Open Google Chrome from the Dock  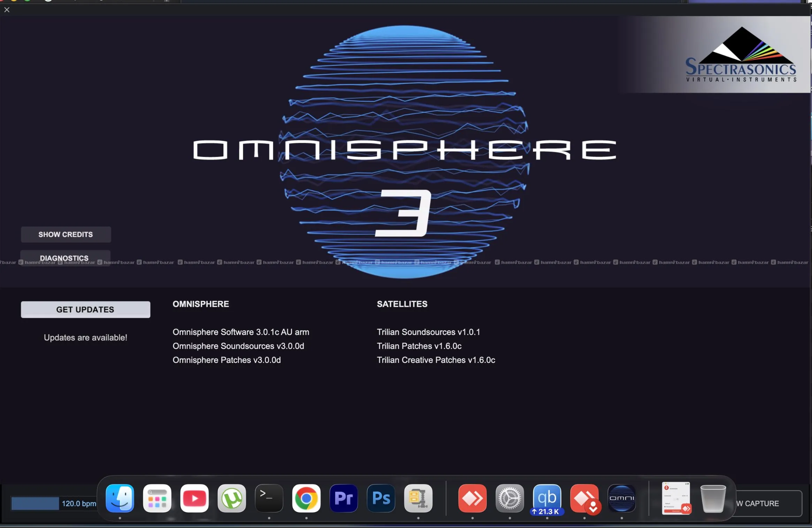tap(306, 498)
